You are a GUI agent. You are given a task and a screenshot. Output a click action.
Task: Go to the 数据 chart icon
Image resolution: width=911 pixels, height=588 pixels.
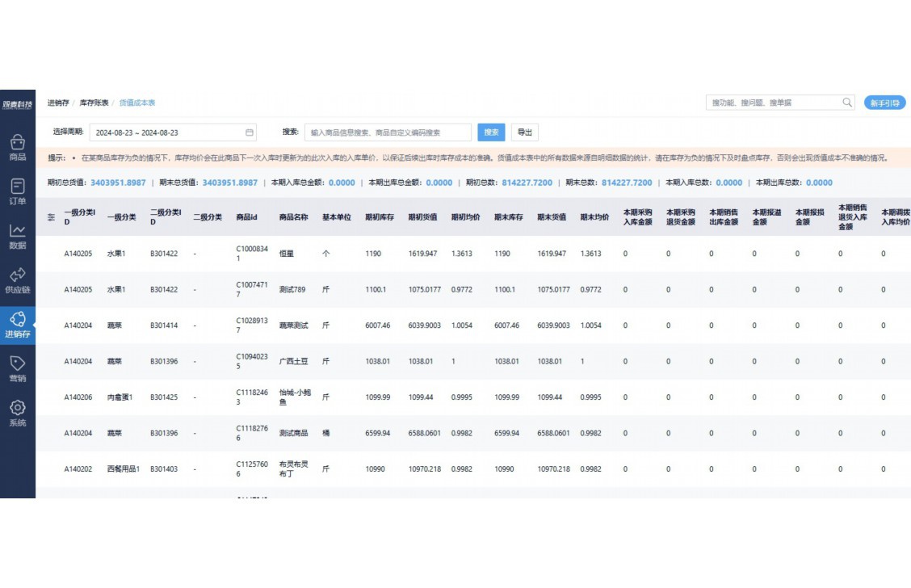(18, 232)
